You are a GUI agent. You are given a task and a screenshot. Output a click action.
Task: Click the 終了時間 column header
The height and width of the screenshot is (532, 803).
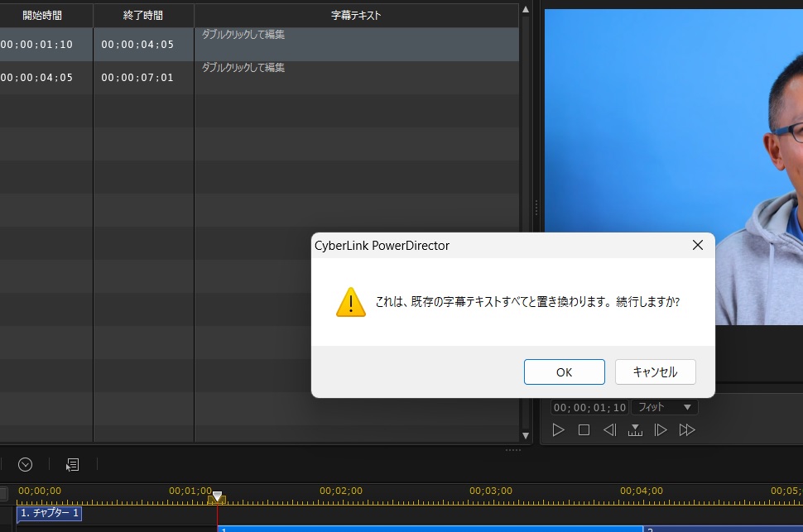(x=143, y=16)
